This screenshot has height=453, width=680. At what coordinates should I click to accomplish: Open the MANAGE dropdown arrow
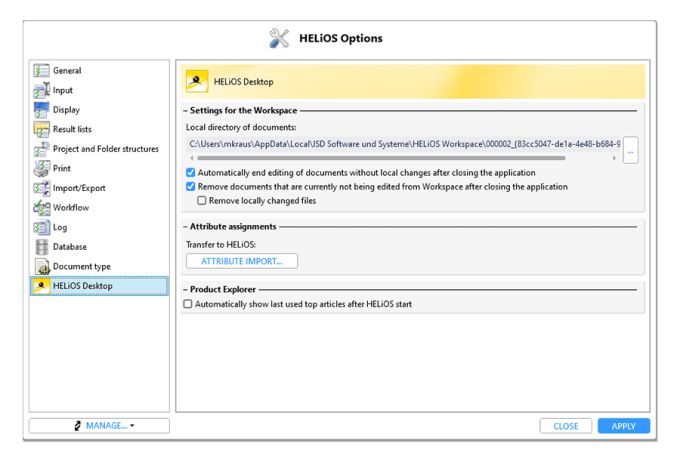[132, 426]
